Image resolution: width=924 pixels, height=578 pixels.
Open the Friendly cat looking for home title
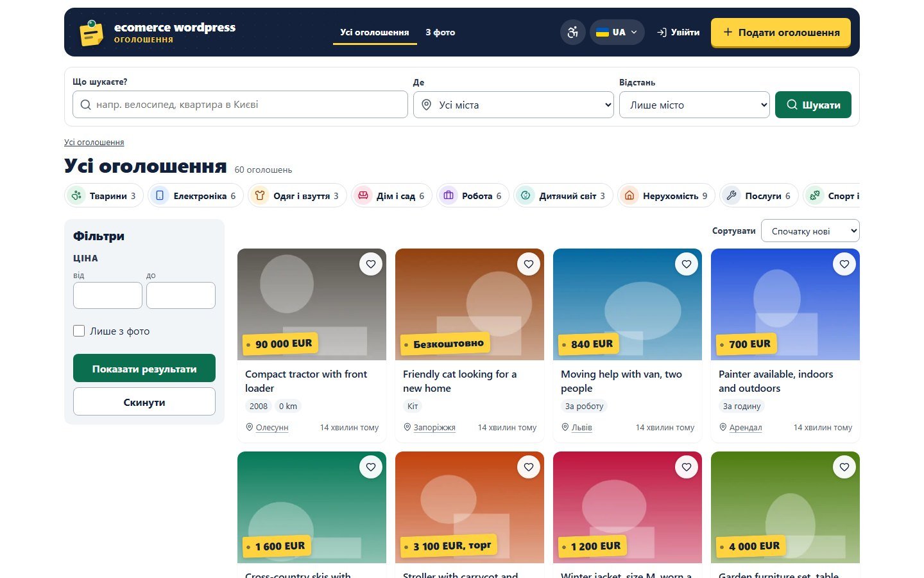(459, 381)
